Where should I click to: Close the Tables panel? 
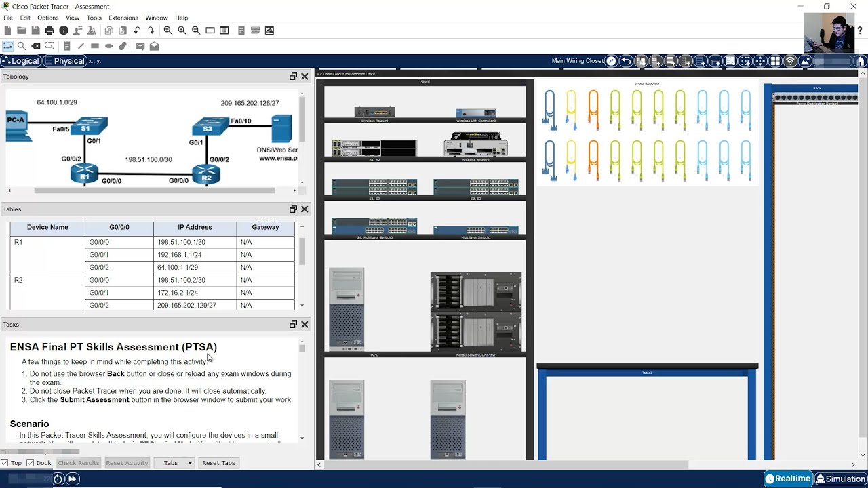pos(305,209)
